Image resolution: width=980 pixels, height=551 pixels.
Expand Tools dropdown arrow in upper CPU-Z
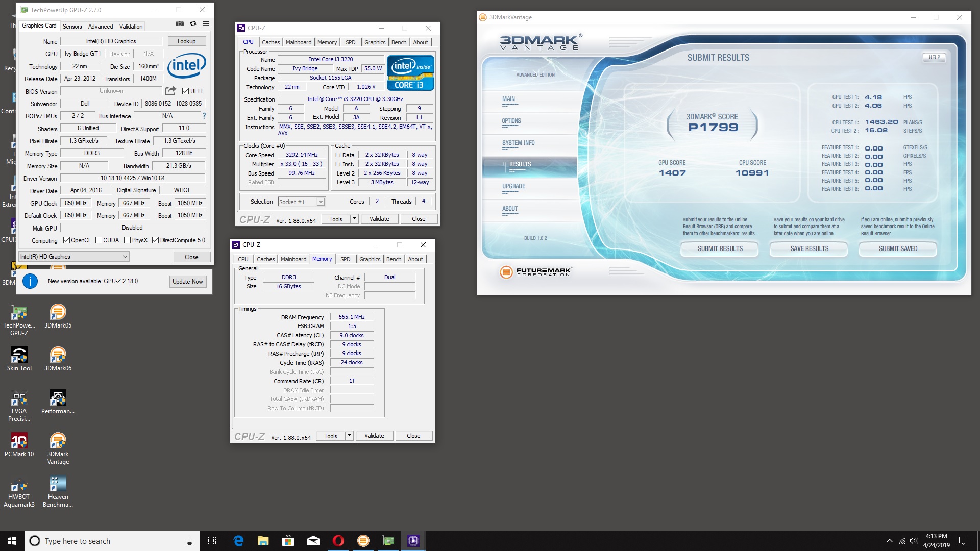pos(354,219)
